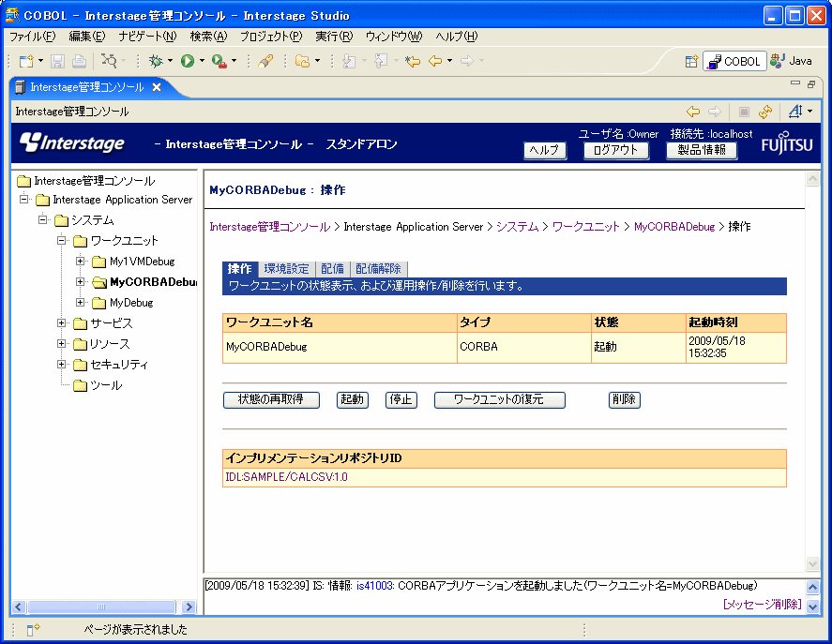Expand the サービス tree node
The image size is (832, 644).
click(62, 323)
